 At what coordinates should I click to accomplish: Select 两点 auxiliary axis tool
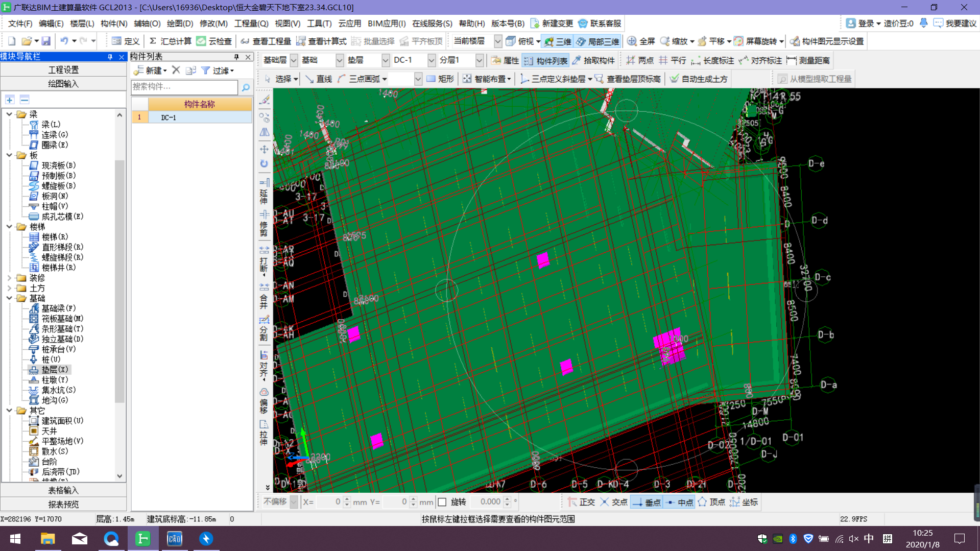click(640, 60)
